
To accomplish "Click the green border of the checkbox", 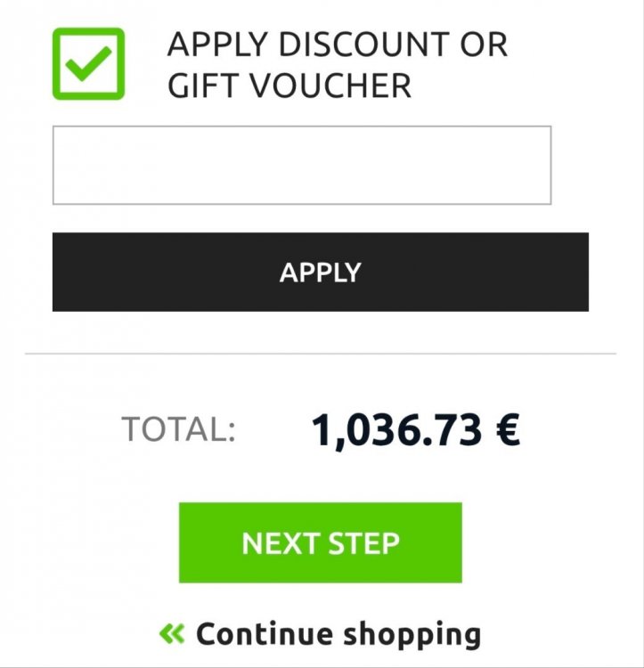I will click(56, 64).
